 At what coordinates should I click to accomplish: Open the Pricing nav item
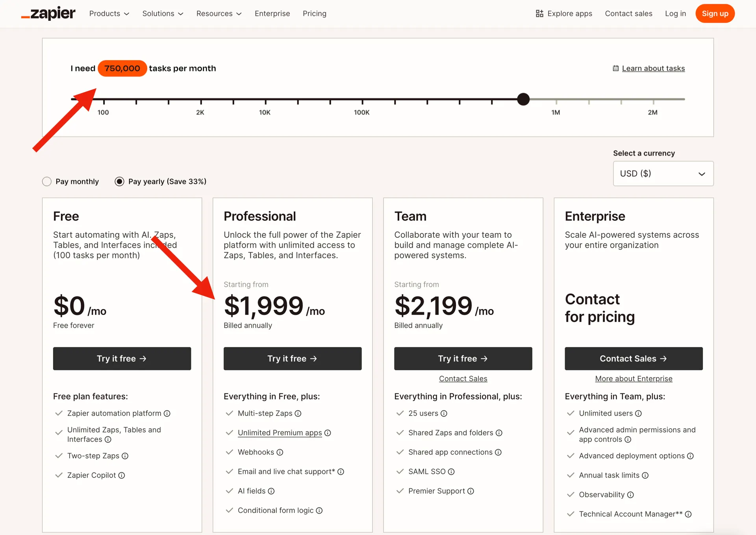(314, 13)
